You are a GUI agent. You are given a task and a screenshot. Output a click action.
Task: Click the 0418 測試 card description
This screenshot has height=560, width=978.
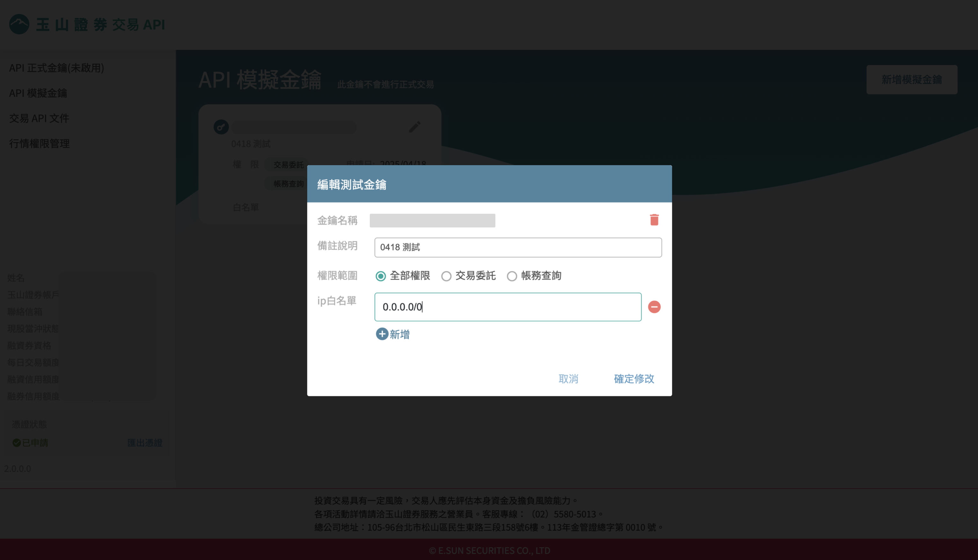click(251, 144)
